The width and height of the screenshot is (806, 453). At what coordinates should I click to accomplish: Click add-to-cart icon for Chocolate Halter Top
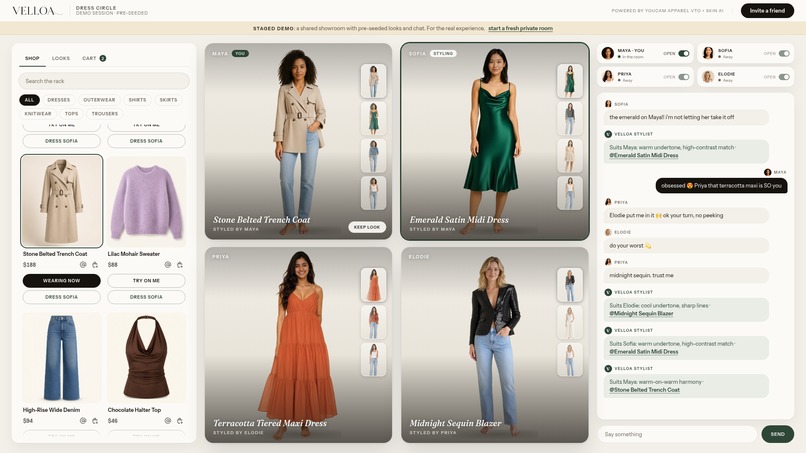(x=180, y=421)
